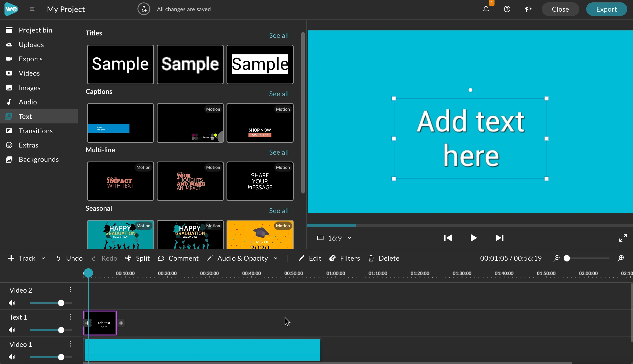
Task: Open the Transitions section
Action: [x=39, y=131]
